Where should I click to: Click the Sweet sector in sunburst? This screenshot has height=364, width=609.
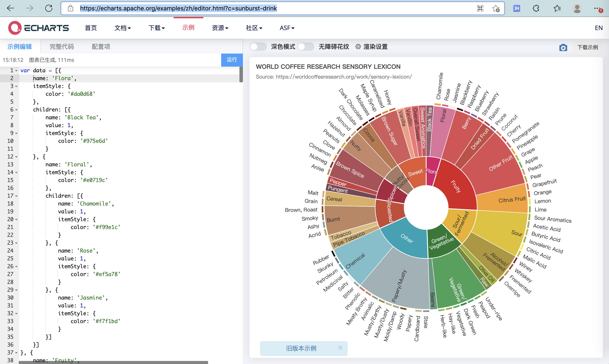[x=415, y=172]
